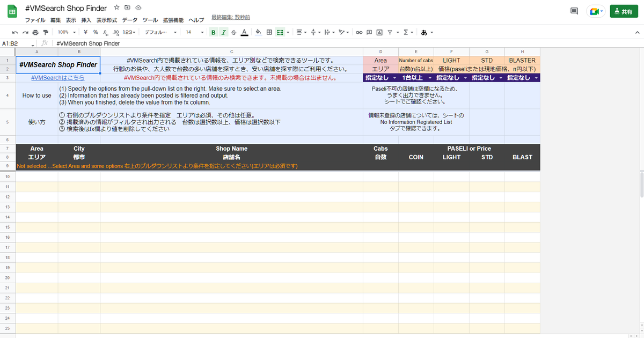Open the 最終編集 last edit link
This screenshot has width=644, height=338.
coord(231,18)
